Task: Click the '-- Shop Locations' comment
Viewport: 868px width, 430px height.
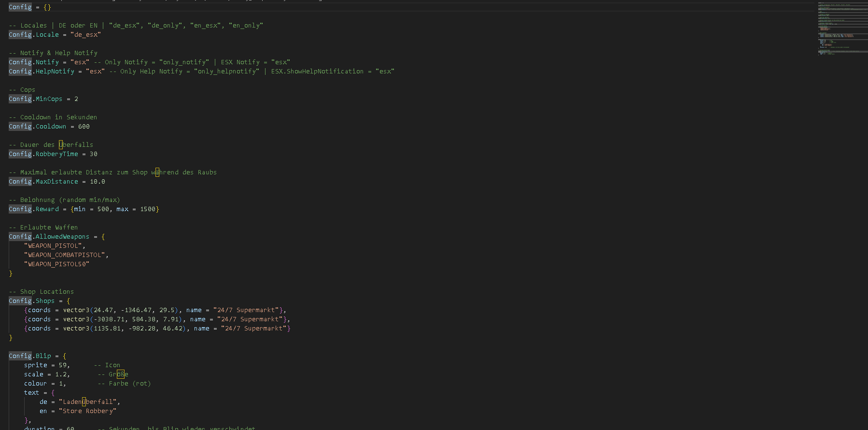Action: click(42, 292)
